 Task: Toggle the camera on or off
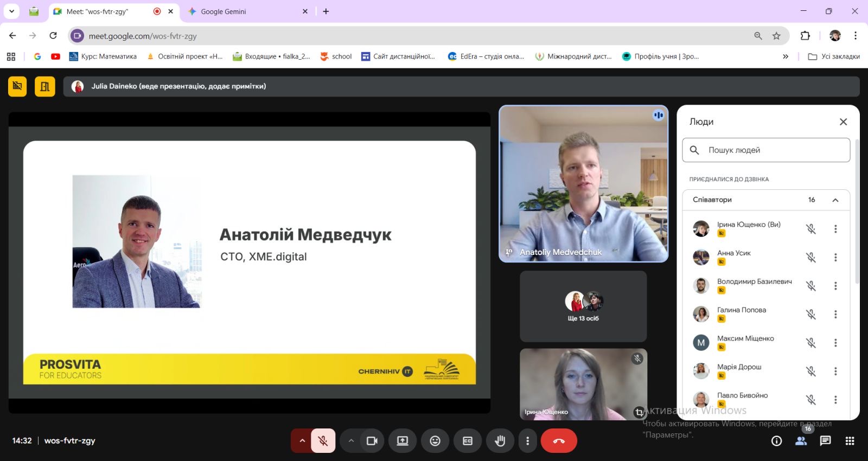372,441
